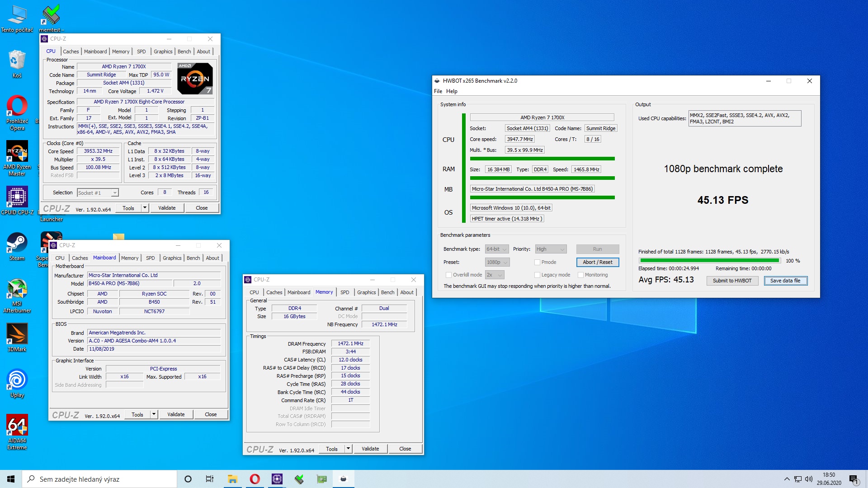This screenshot has height=488, width=868.
Task: Click the benchmark progress bar at 100%
Action: tap(710, 261)
